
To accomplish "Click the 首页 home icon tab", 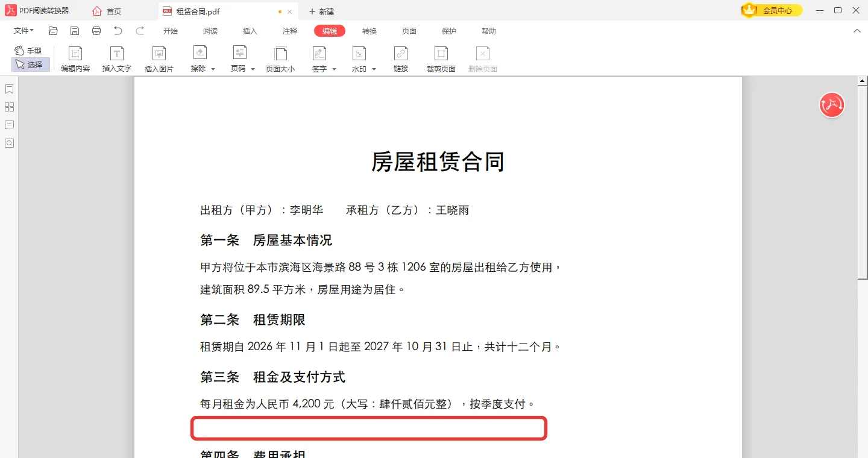I will pos(107,11).
